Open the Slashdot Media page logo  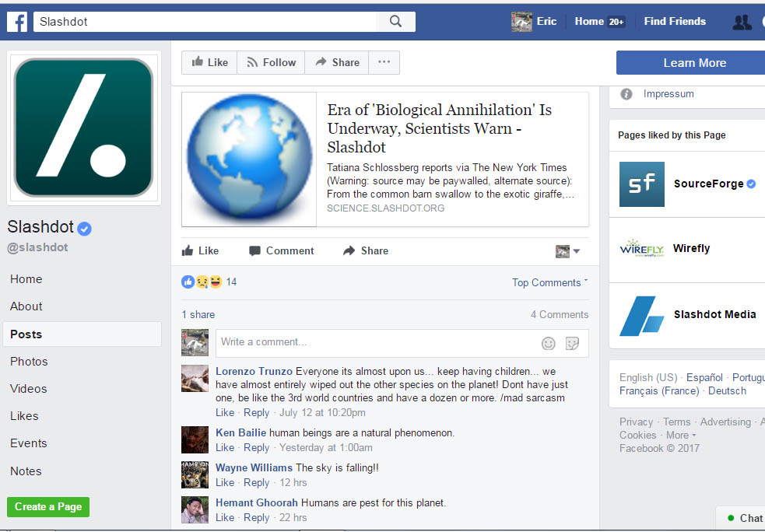[641, 316]
